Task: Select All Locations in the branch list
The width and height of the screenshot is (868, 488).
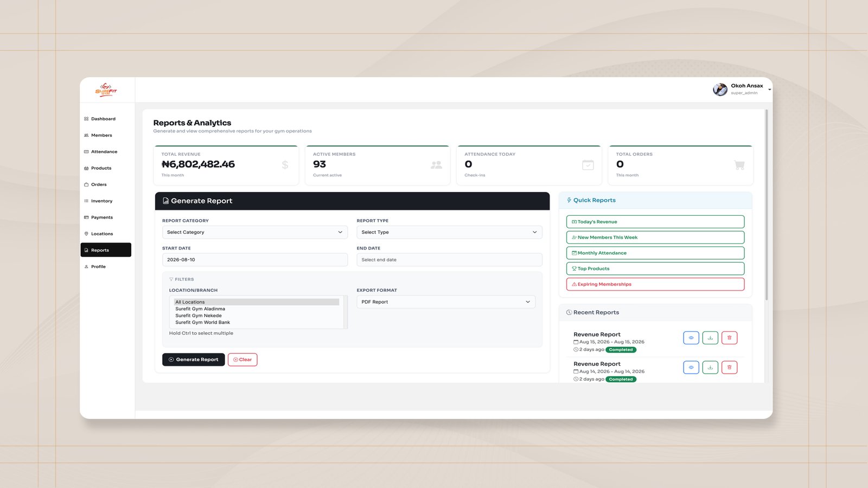Action: [257, 302]
